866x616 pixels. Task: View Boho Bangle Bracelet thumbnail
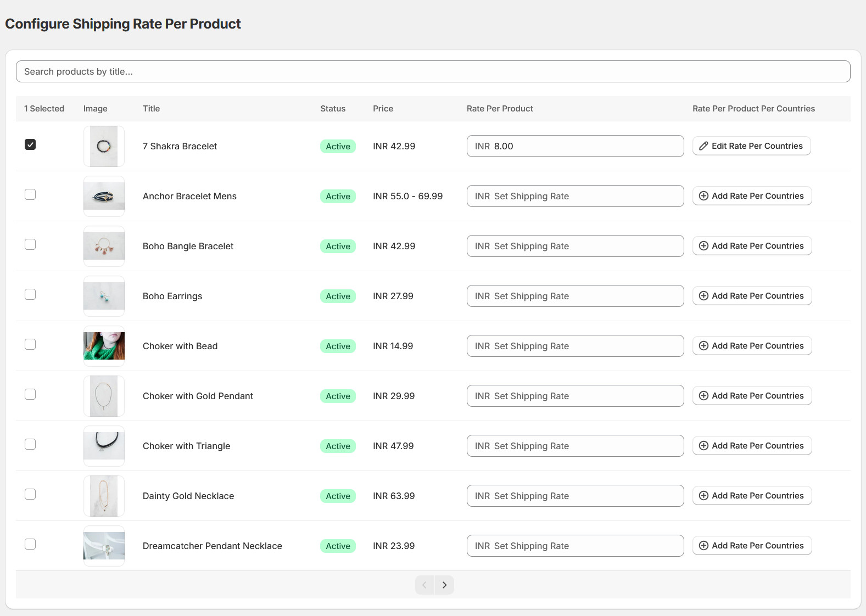[x=104, y=246]
